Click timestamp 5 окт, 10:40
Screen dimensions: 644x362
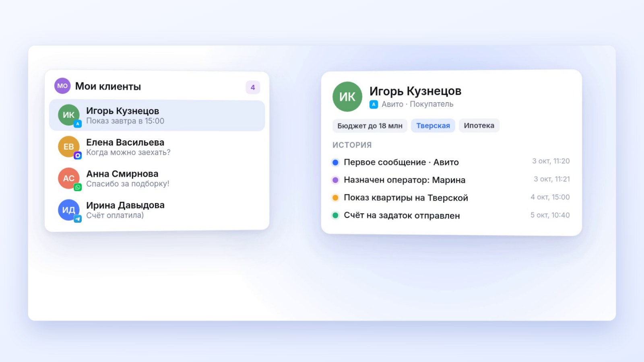point(550,215)
